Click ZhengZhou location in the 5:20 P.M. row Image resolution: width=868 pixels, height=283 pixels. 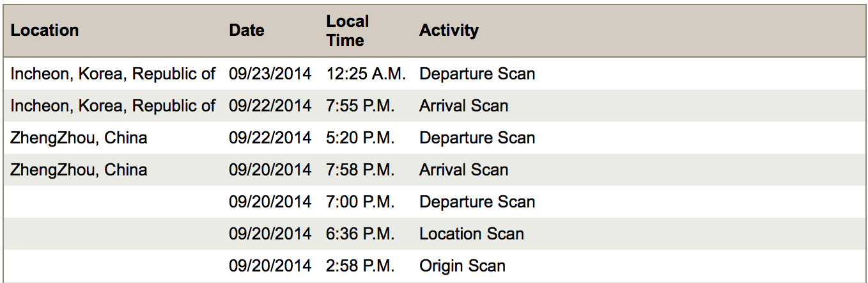79,138
